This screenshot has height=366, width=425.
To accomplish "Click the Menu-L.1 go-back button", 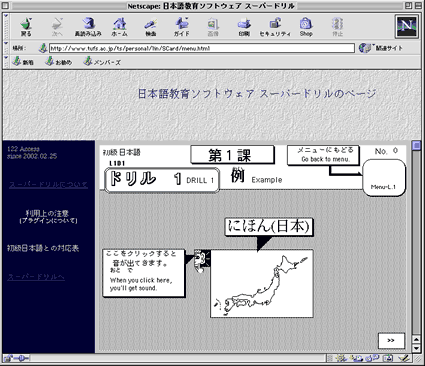I will pyautogui.click(x=384, y=178).
